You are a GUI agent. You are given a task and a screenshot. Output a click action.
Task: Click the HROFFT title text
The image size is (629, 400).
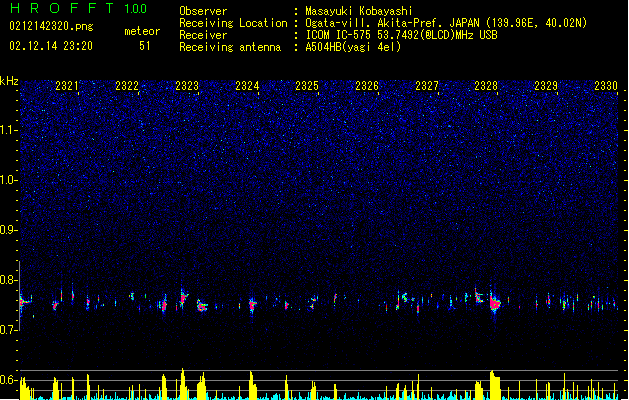point(62,8)
